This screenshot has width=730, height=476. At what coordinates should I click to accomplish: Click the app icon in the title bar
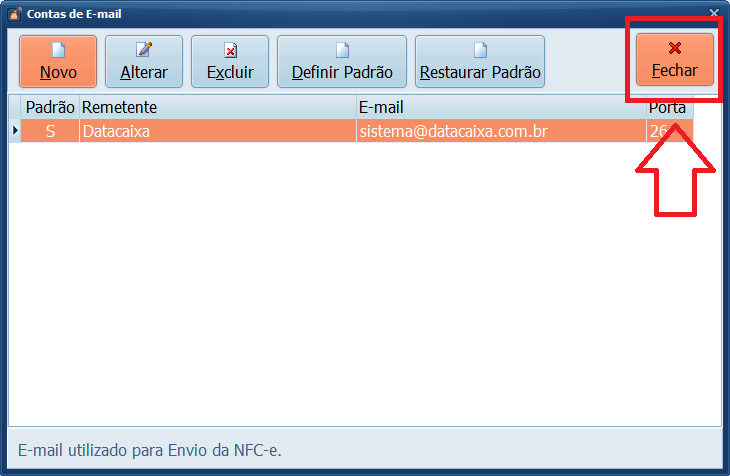pos(14,14)
